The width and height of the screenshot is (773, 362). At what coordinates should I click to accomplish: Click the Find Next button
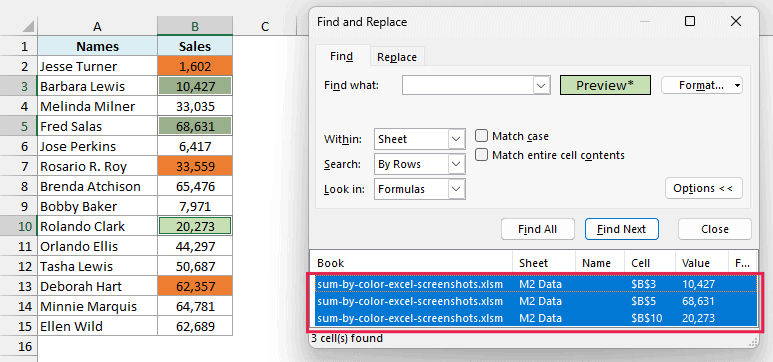coord(622,229)
